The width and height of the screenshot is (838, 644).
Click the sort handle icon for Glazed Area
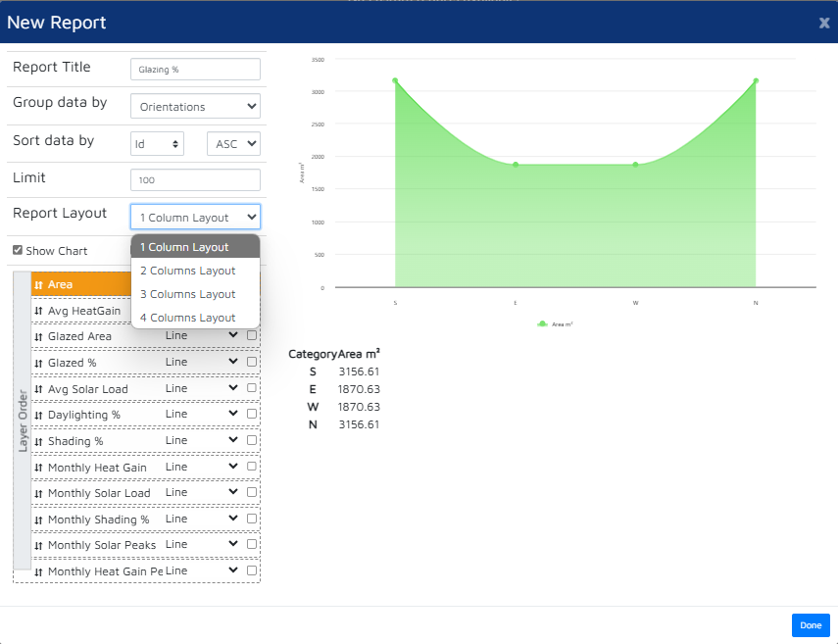click(x=38, y=336)
